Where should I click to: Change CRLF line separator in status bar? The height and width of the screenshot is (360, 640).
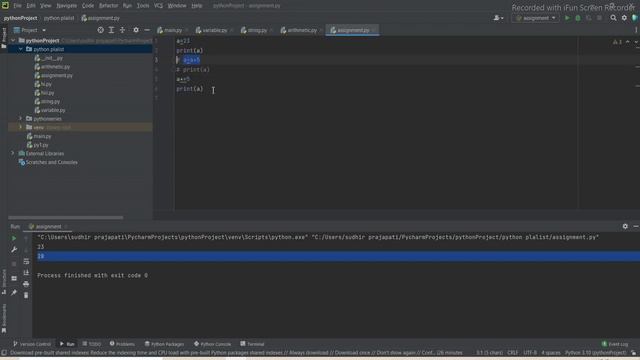tap(513, 353)
